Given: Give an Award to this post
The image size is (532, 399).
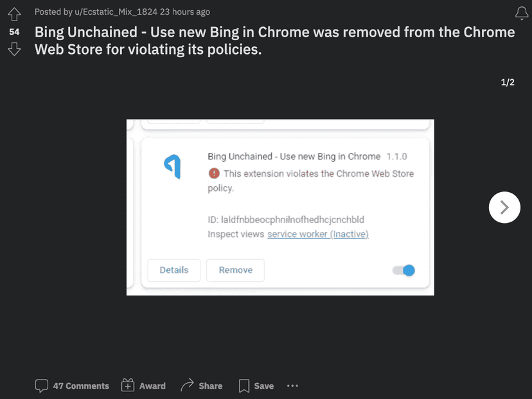Looking at the screenshot, I should tap(143, 386).
